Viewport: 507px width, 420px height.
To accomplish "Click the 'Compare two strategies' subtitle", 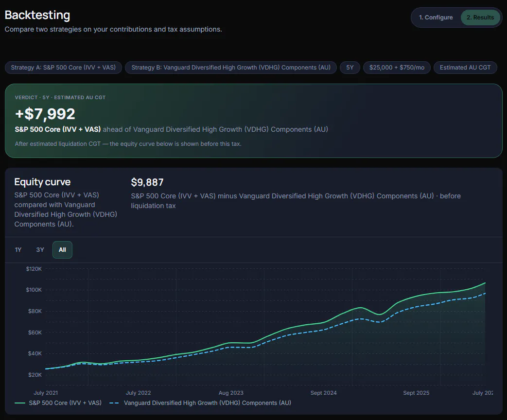I will coord(113,30).
